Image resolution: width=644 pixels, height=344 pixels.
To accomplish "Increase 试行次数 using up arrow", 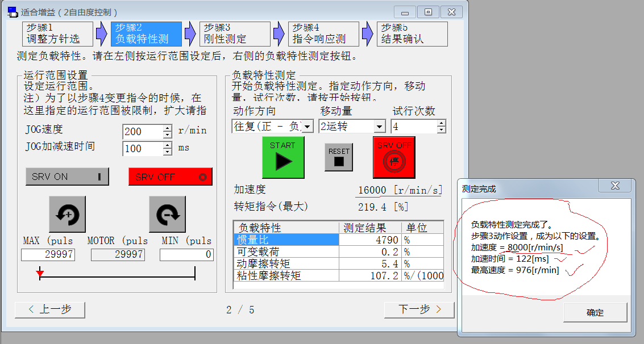I will point(442,123).
